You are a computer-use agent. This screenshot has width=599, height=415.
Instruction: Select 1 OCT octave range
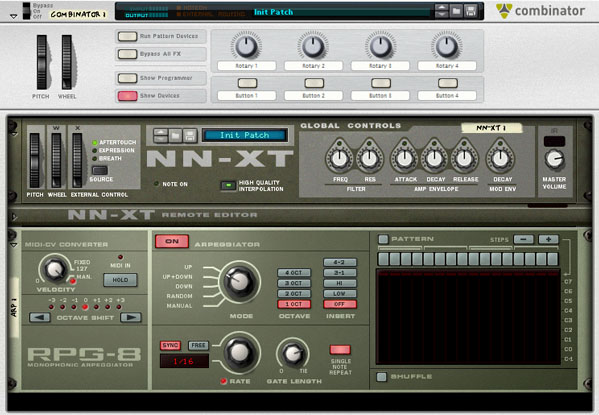point(294,304)
